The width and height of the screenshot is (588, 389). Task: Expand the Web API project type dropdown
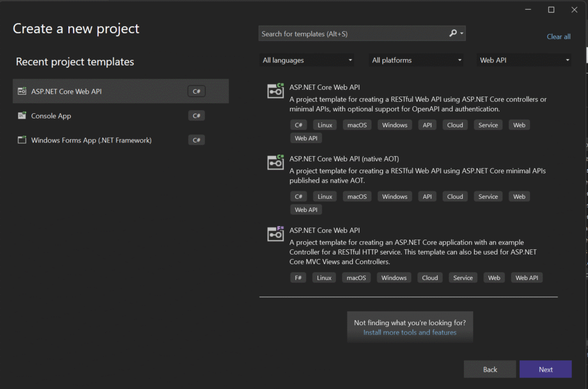(x=524, y=60)
